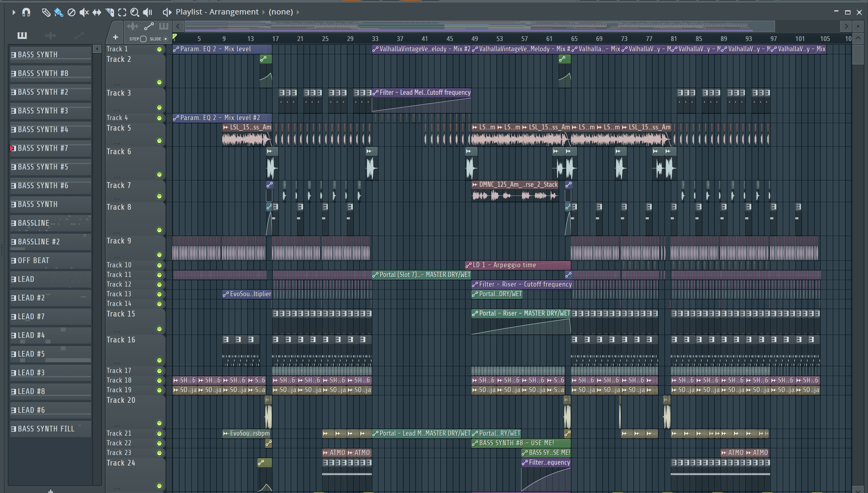Select the Zoom magnifier tool

coord(135,13)
